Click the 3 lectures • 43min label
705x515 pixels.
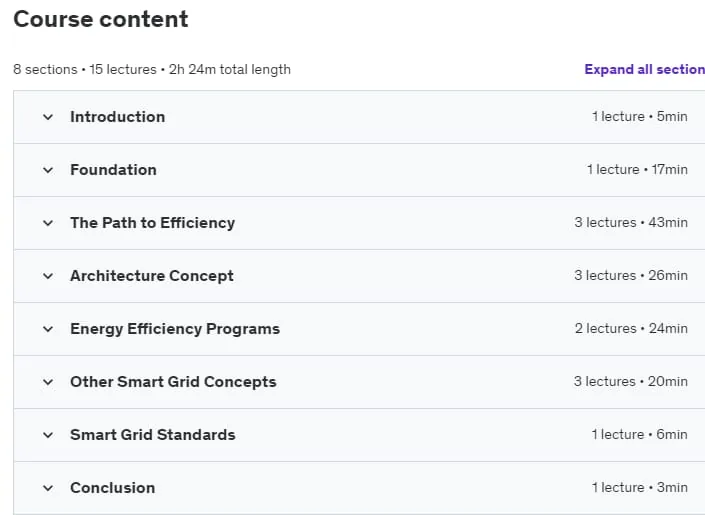pyautogui.click(x=631, y=222)
